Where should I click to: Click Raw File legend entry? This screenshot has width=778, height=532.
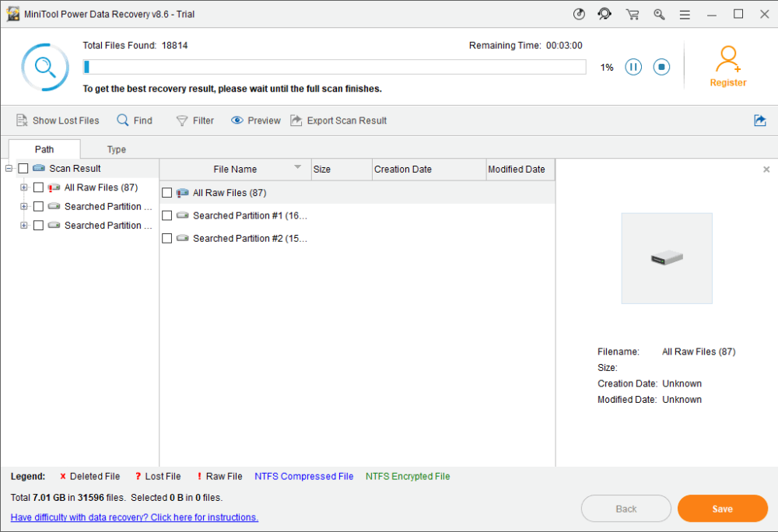(220, 477)
